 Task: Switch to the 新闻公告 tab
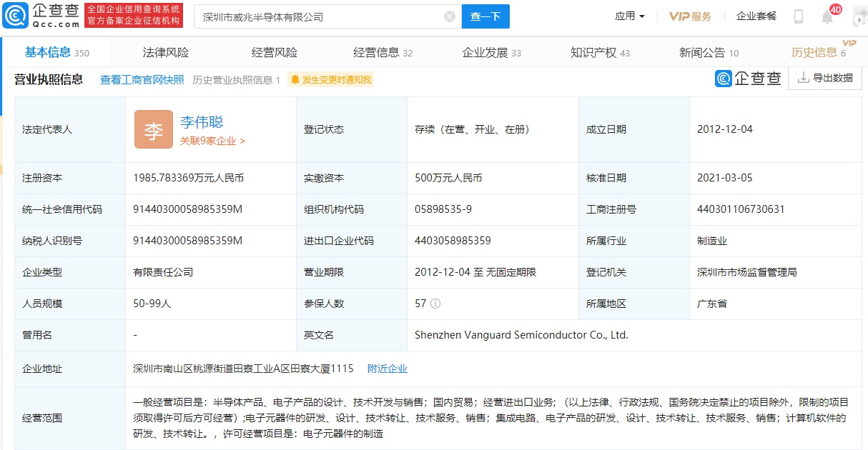(709, 52)
